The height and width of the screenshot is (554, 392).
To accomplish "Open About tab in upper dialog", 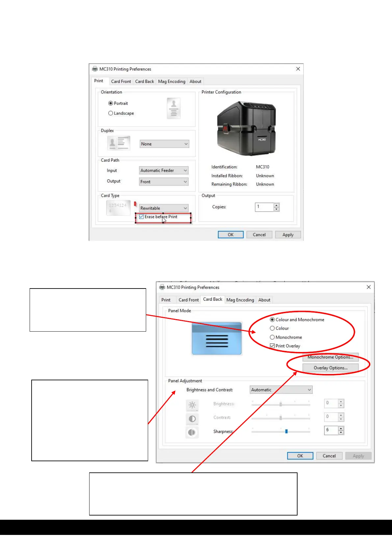I will (196, 81).
